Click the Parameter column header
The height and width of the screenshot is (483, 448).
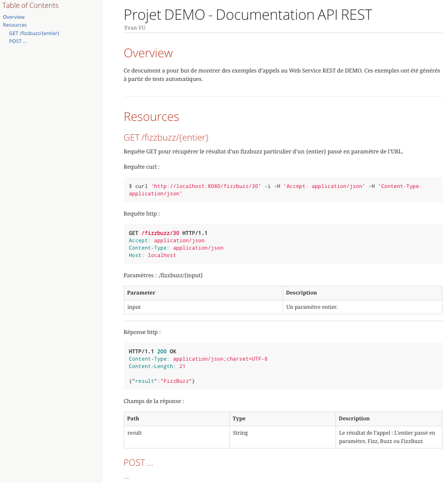tap(203, 293)
